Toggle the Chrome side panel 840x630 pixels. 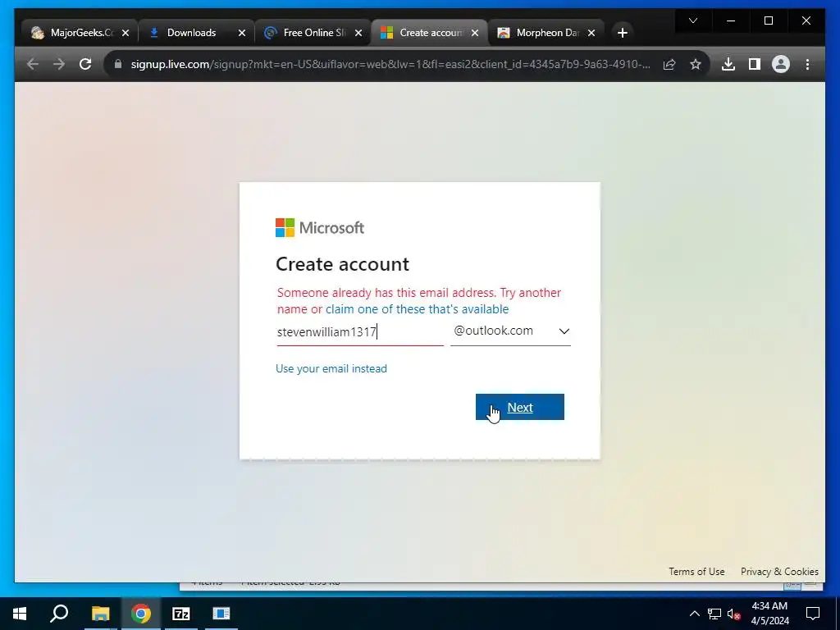point(755,64)
